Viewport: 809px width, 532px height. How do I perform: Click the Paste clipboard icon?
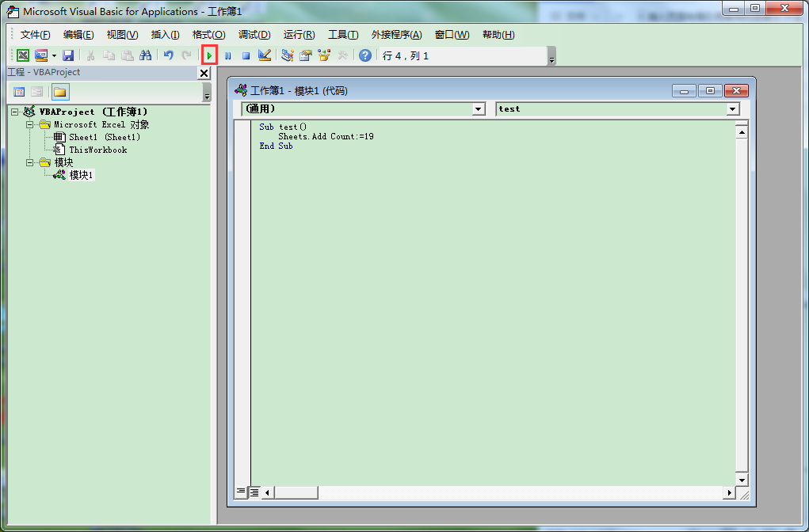coord(127,55)
